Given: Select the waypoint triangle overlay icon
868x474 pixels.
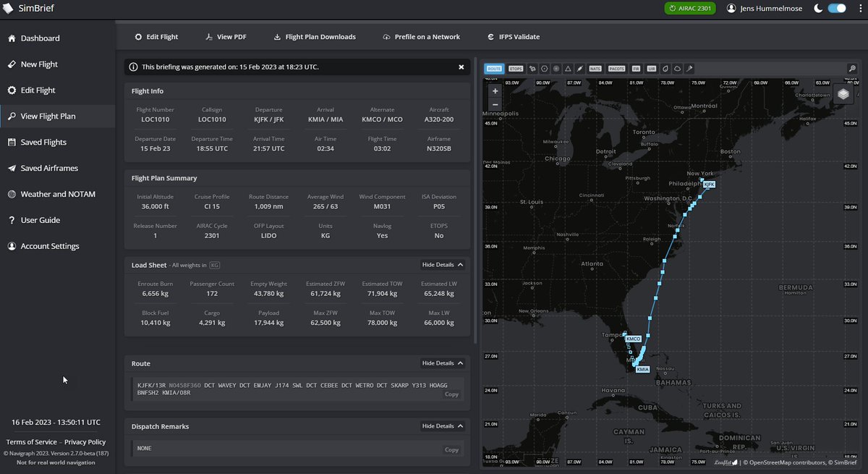Looking at the screenshot, I should click(569, 68).
